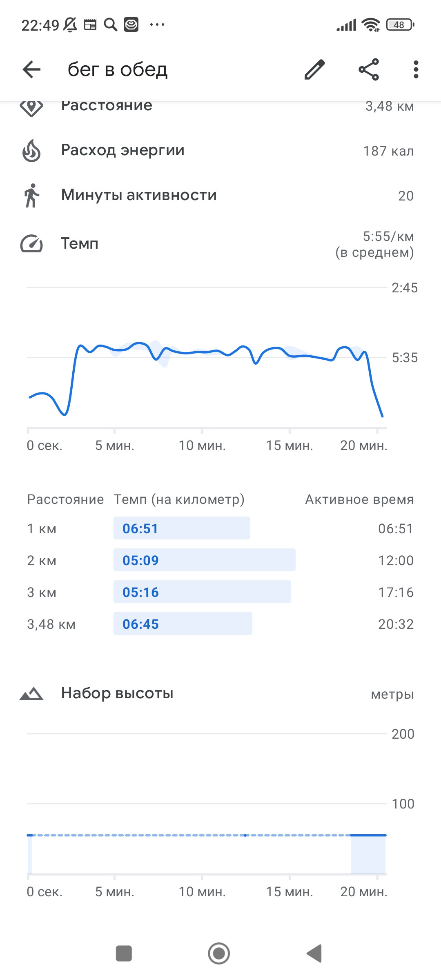Tap the Android home navigation button
Image resolution: width=441 pixels, height=980 pixels.
click(x=219, y=953)
